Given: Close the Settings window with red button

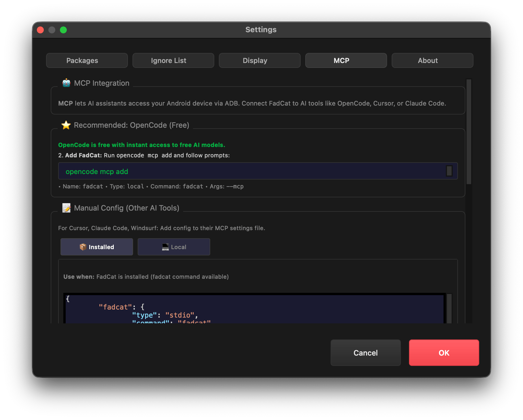Looking at the screenshot, I should click(40, 30).
